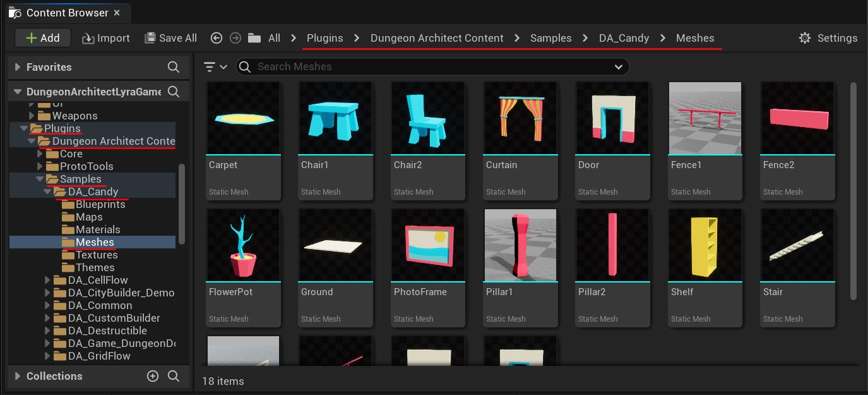The image size is (868, 395).
Task: Click the Search Meshes input field
Action: [x=432, y=67]
